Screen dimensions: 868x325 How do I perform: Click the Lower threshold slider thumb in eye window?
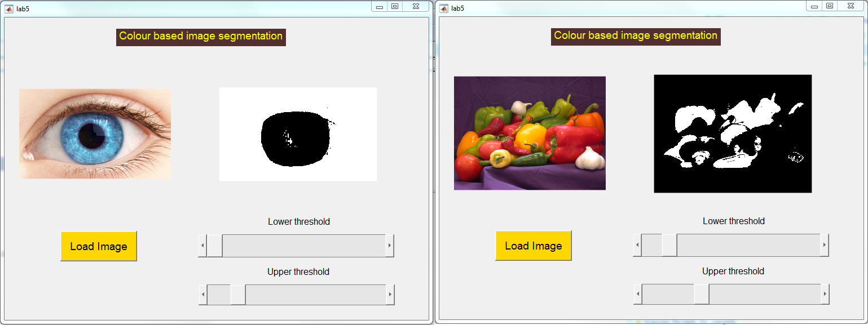(x=214, y=246)
